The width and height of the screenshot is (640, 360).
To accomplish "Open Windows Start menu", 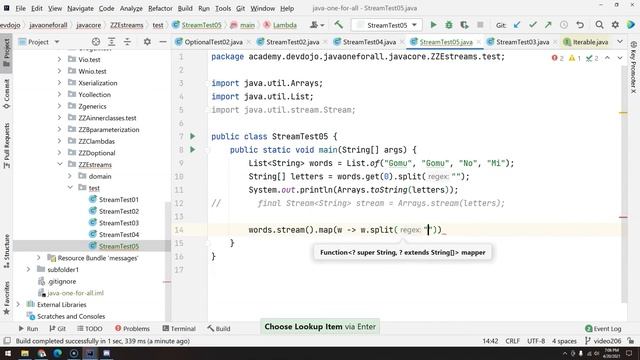I will pyautogui.click(x=8, y=353).
